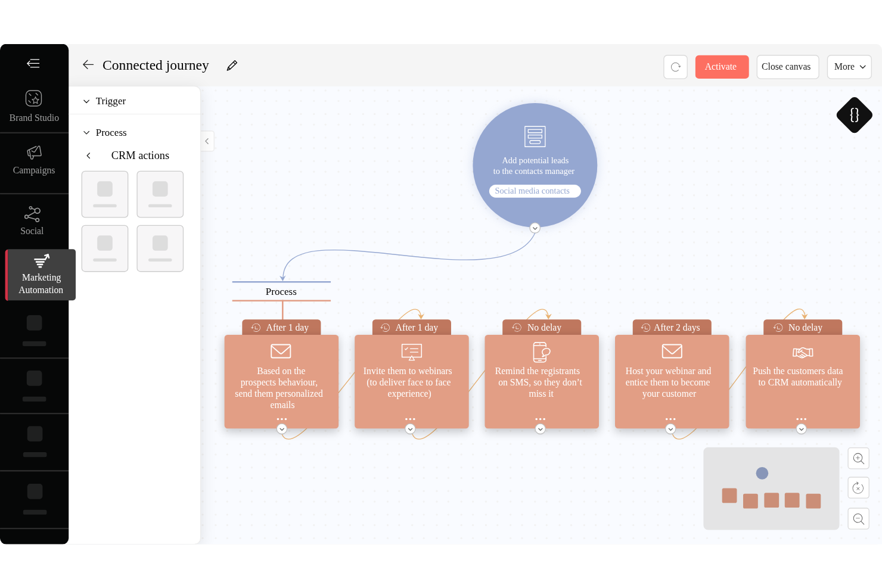The width and height of the screenshot is (882, 588).
Task: Zoom out using the magnifier minus icon
Action: coord(858,518)
